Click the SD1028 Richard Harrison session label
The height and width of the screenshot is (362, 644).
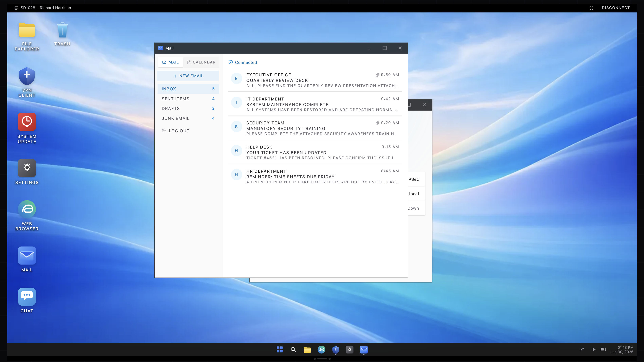[43, 8]
